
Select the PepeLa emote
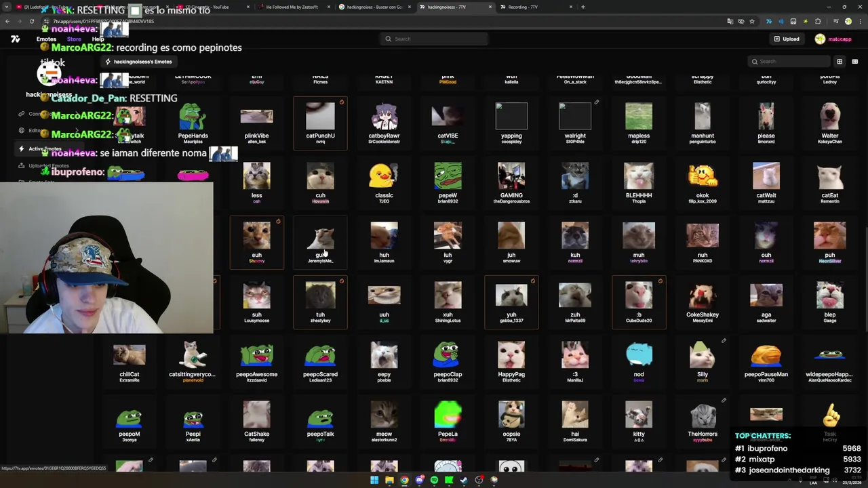coord(448,420)
